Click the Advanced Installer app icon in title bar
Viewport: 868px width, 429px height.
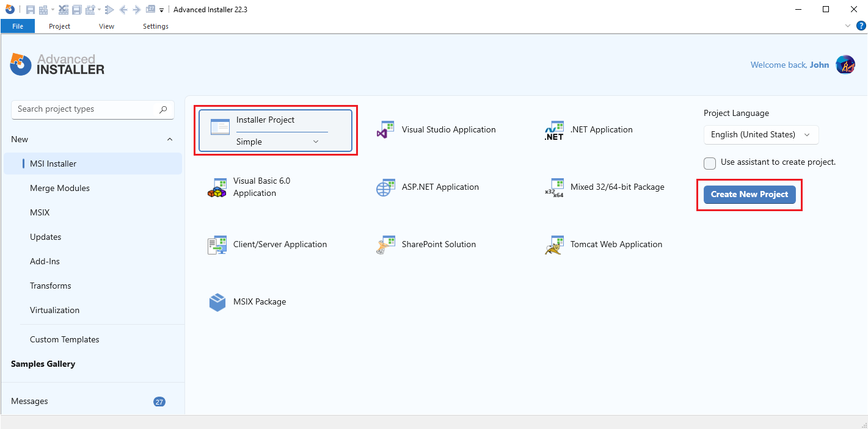point(10,9)
